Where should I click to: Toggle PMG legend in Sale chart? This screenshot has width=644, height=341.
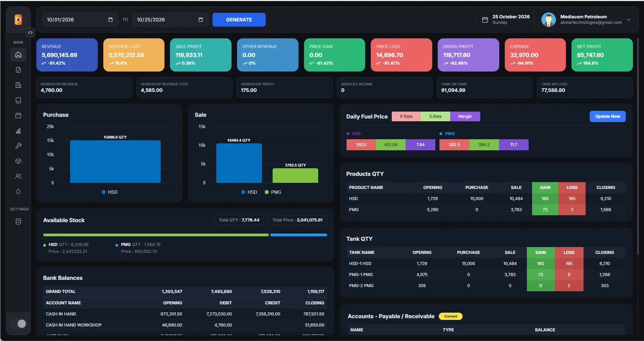pos(273,192)
